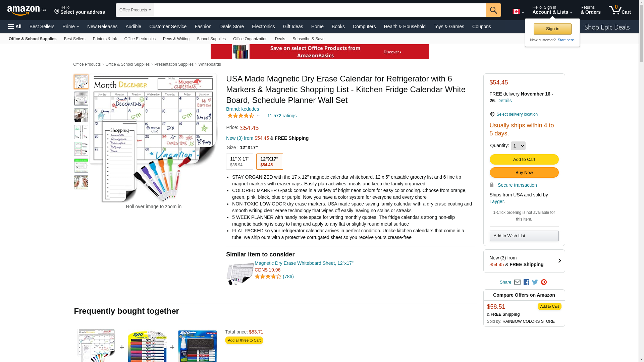Share product on Pinterest icon
The height and width of the screenshot is (362, 644).
[544, 282]
